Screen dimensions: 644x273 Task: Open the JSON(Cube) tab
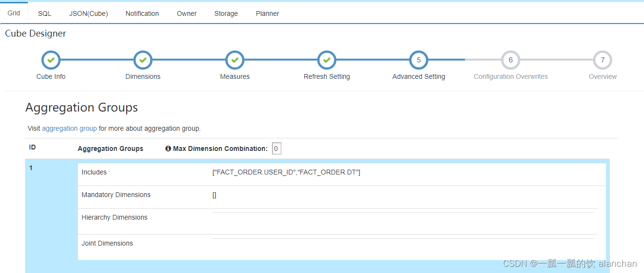[89, 13]
